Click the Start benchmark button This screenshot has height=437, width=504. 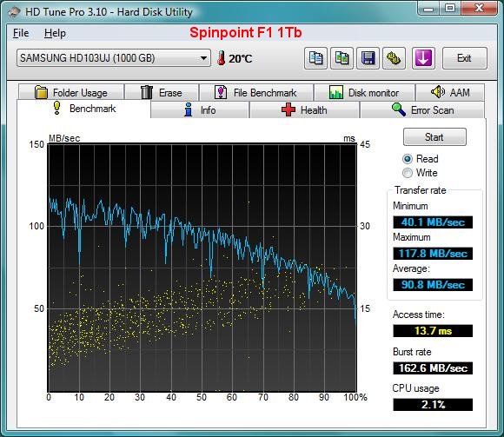(x=434, y=137)
